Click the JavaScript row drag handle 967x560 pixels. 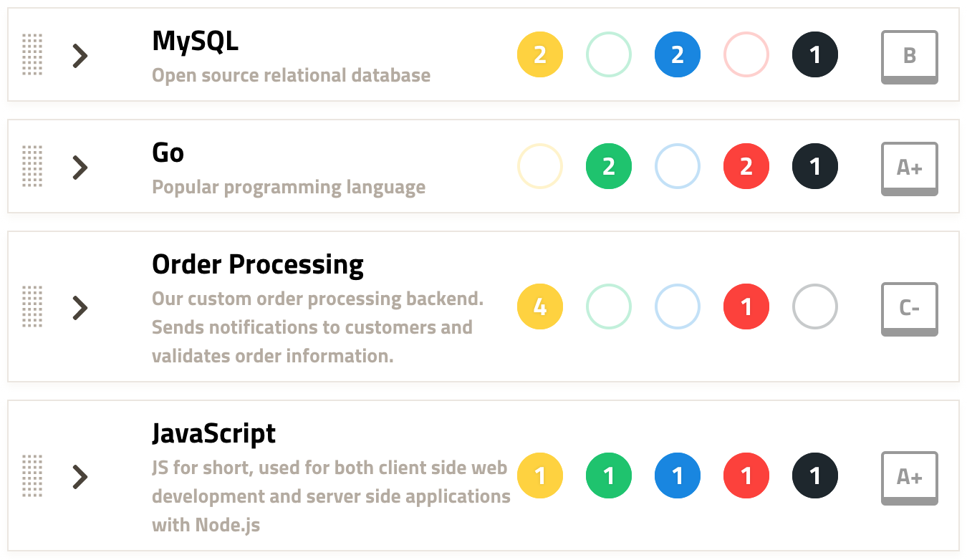32,475
